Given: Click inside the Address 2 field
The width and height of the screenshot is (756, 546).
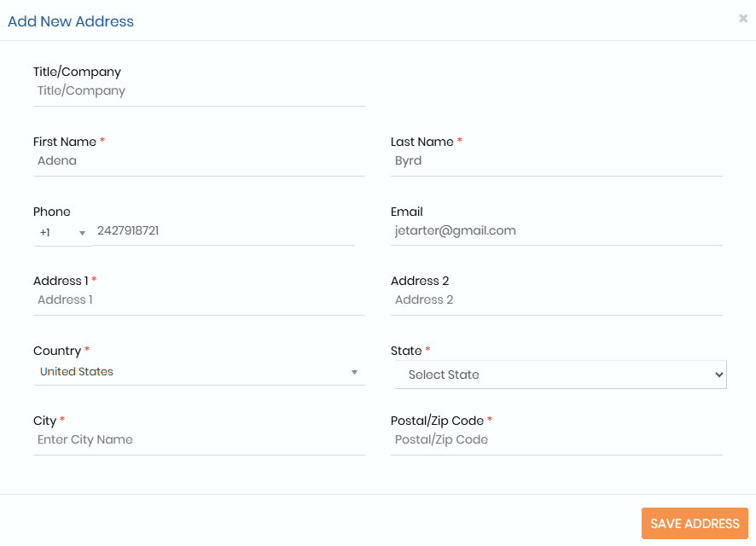Looking at the screenshot, I should (x=556, y=299).
